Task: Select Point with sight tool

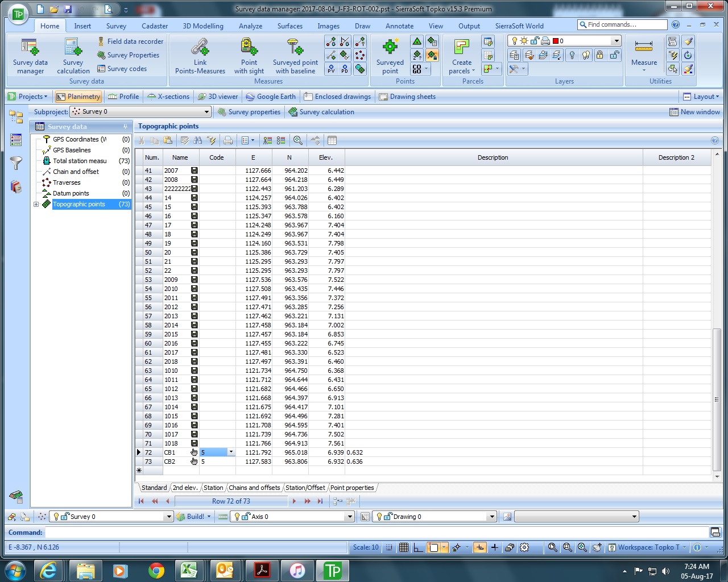Action: [x=249, y=54]
